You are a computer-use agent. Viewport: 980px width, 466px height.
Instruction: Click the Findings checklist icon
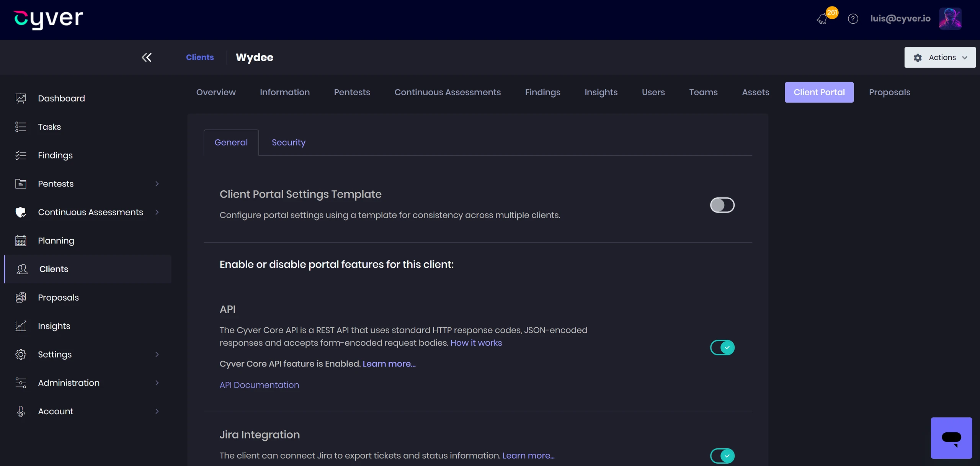(x=21, y=155)
